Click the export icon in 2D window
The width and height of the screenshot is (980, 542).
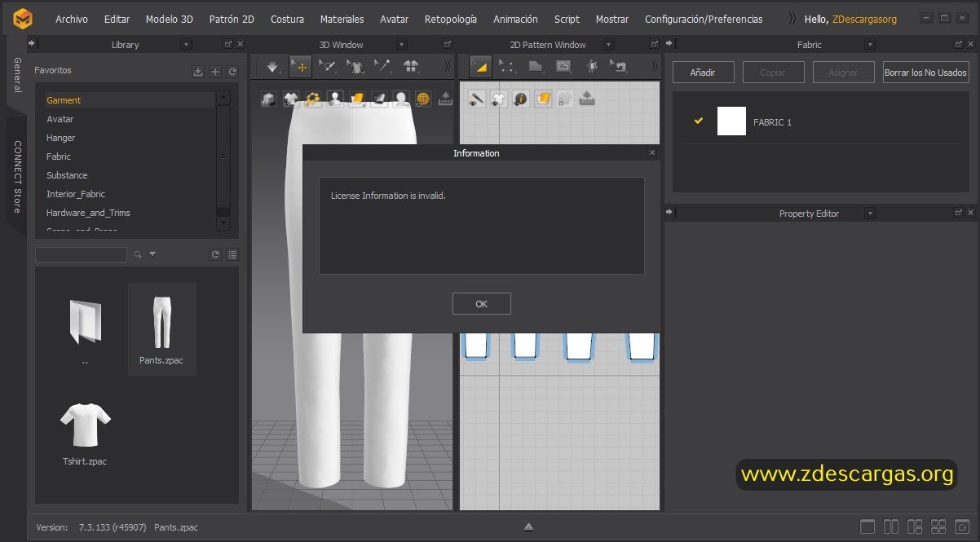coord(586,99)
